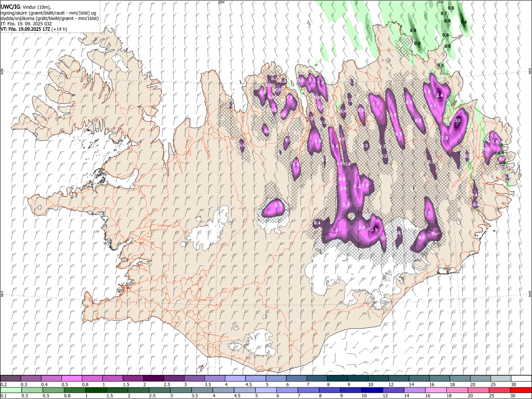
Task: Click the "2.4" snowfall value on the map
Action: (441, 96)
